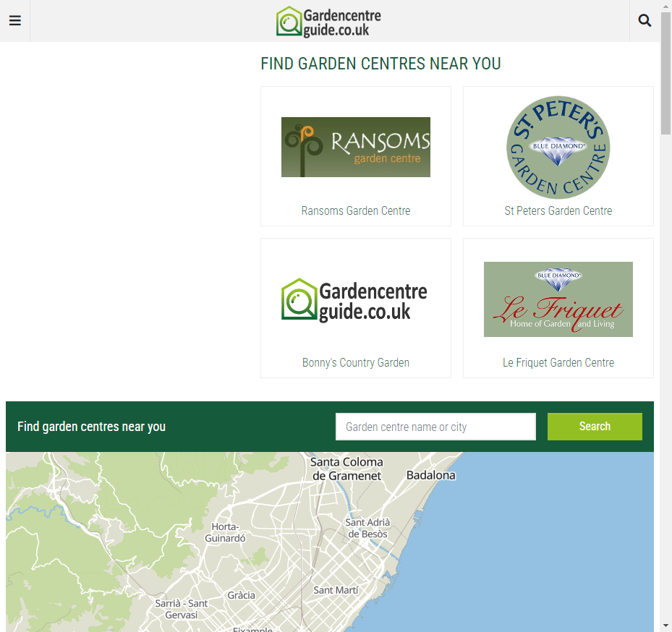Click Sant Martí on the map
The width and height of the screenshot is (672, 632).
336,590
